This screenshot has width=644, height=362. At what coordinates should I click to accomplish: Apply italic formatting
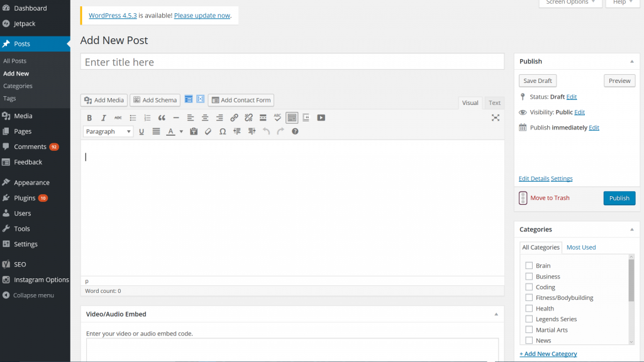pos(104,118)
